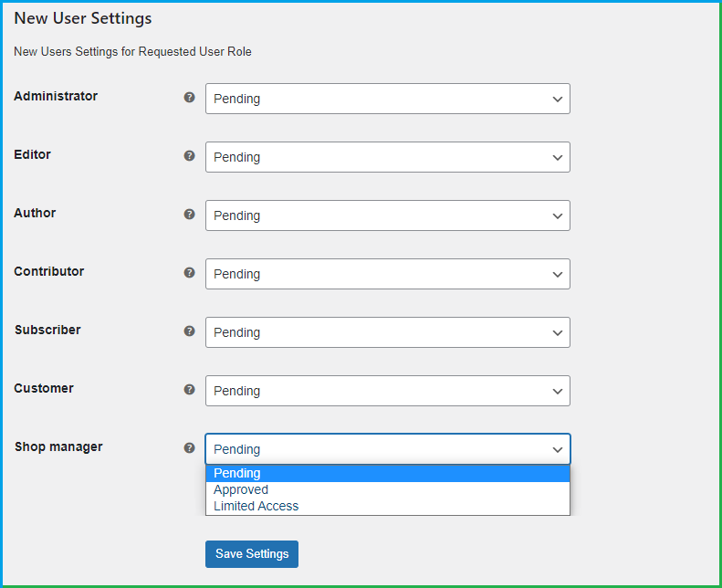Click the Customer help icon
The image size is (722, 588).
point(189,389)
